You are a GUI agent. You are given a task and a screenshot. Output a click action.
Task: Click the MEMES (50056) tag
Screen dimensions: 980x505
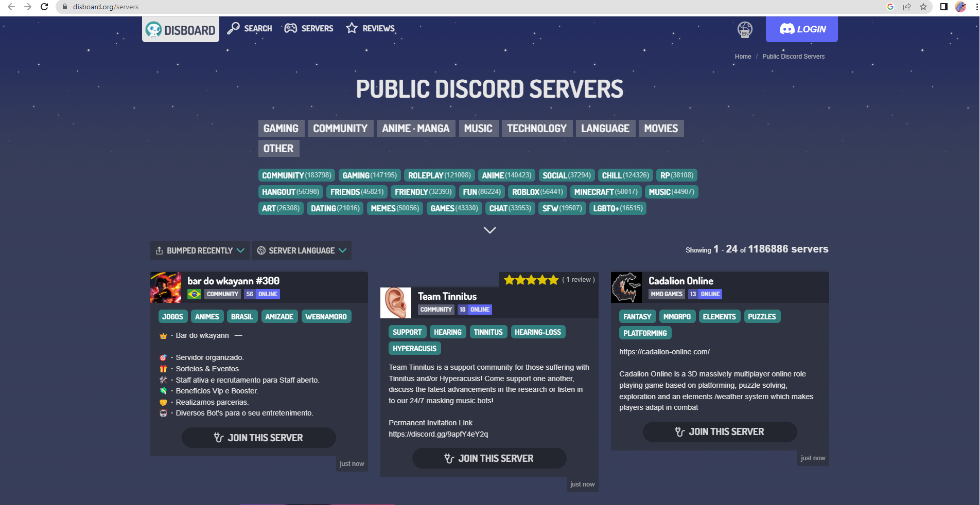pyautogui.click(x=395, y=208)
